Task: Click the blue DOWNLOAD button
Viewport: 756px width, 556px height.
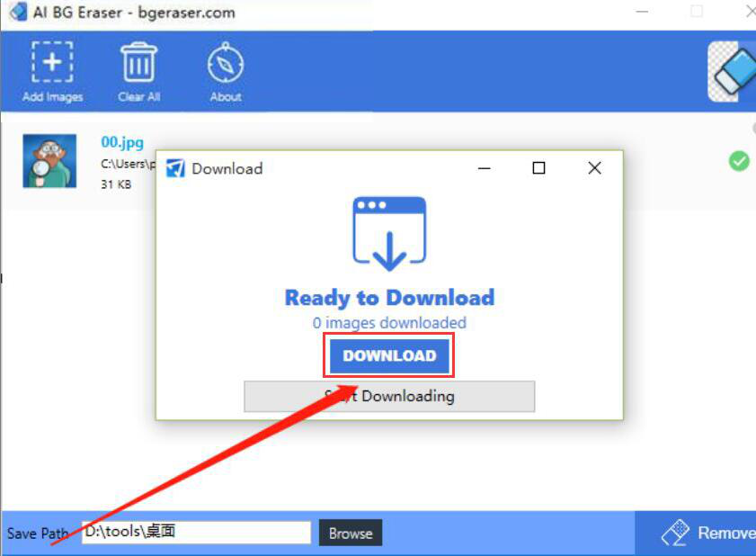Action: point(389,355)
